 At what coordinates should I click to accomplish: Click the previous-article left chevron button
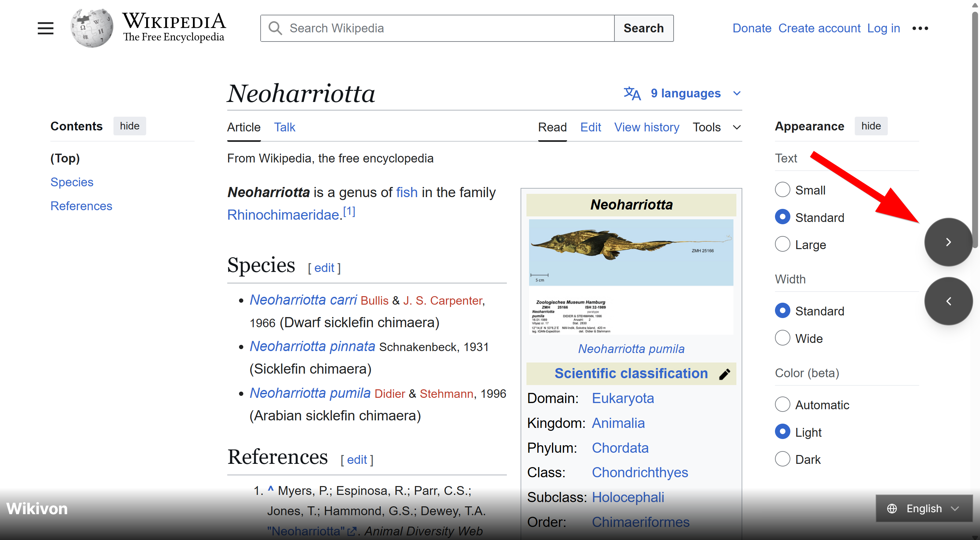[x=948, y=301]
